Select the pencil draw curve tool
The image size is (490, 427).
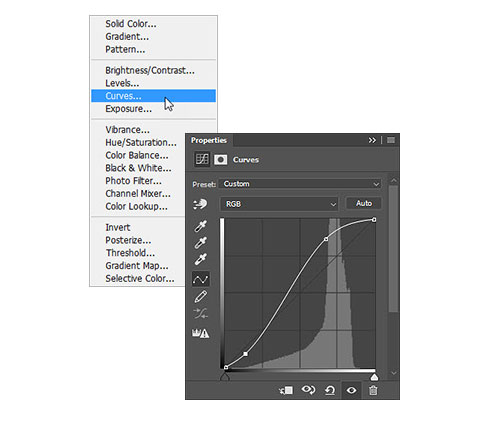pos(200,296)
